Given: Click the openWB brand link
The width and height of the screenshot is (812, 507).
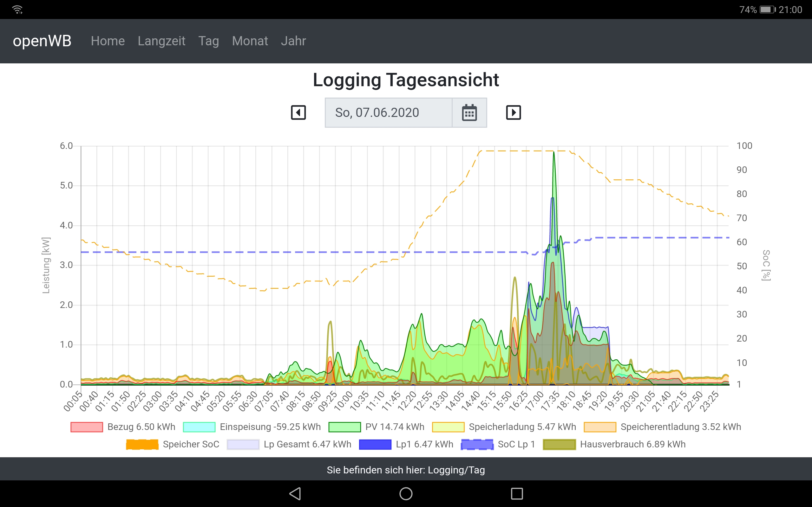Looking at the screenshot, I should [x=42, y=41].
